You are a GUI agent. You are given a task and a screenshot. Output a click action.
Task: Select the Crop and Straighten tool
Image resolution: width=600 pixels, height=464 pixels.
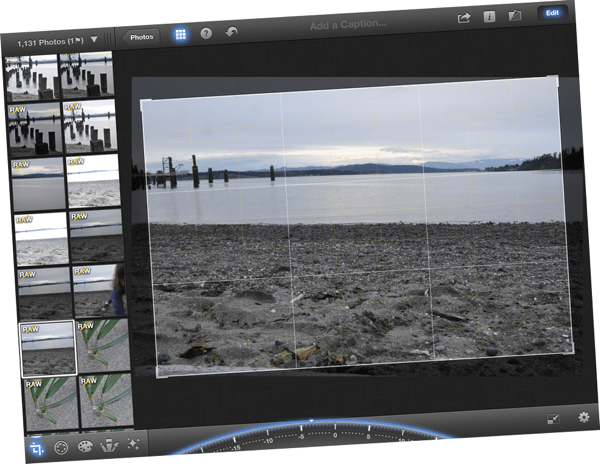click(x=37, y=447)
